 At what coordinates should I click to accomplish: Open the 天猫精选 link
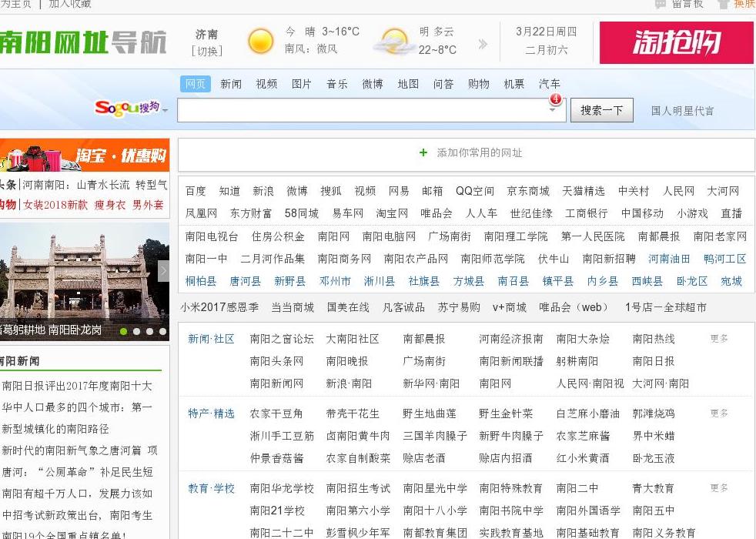tap(584, 191)
